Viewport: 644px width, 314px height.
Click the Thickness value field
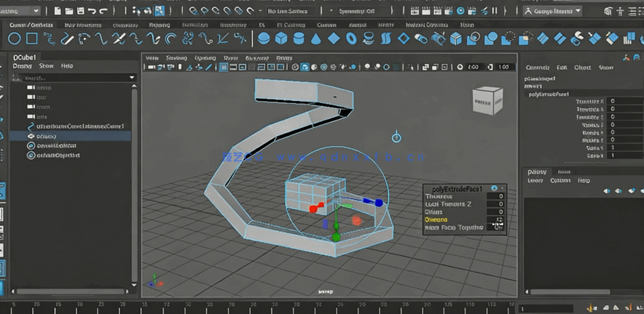click(497, 197)
